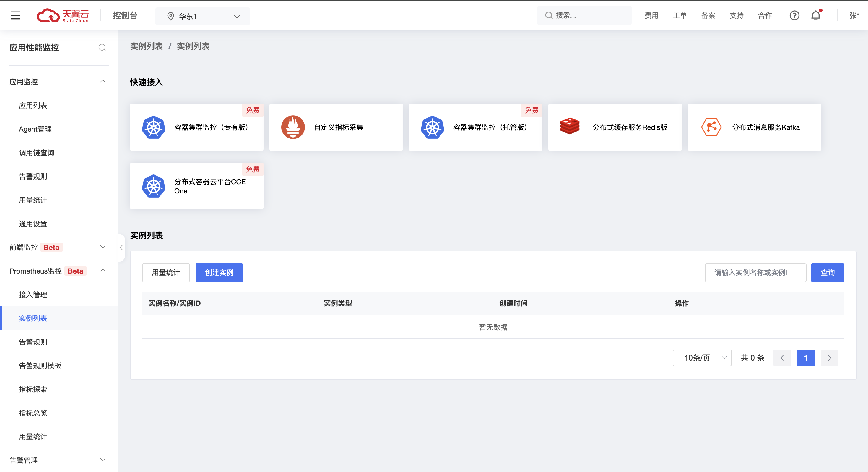Focus the top 搜索 input field
Image resolution: width=868 pixels, height=472 pixels.
584,15
